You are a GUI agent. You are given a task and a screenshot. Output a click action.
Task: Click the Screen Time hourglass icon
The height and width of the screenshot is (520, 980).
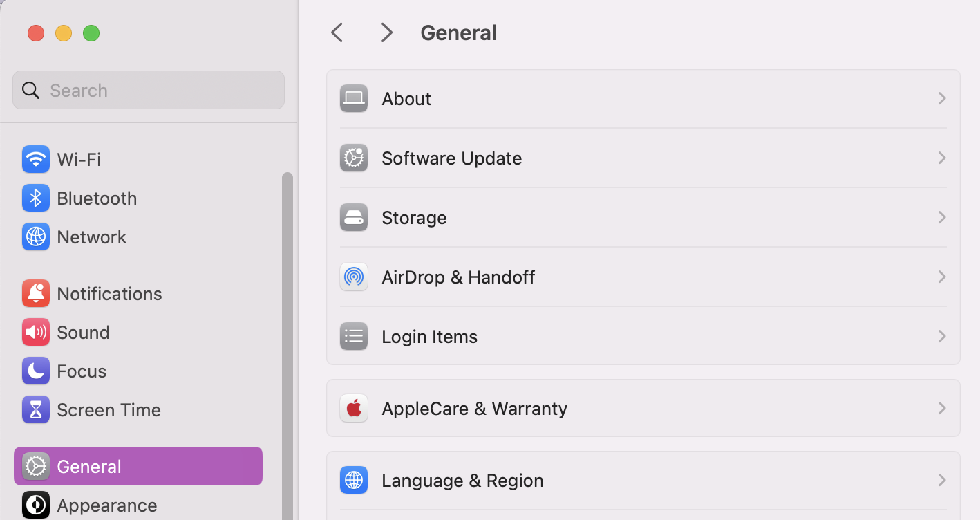click(35, 409)
